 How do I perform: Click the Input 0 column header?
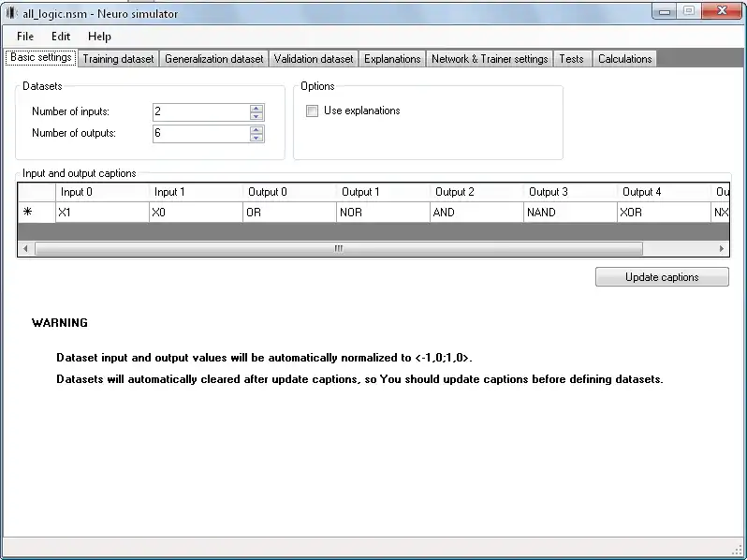point(102,192)
